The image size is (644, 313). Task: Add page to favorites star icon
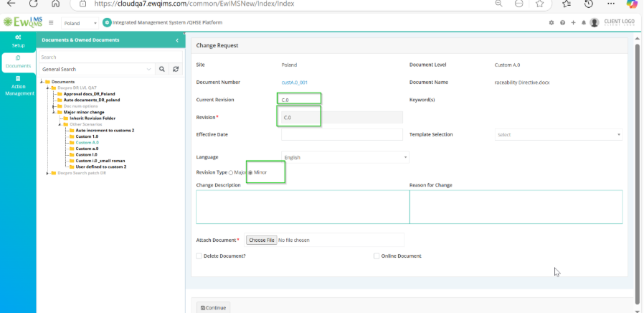[x=540, y=4]
